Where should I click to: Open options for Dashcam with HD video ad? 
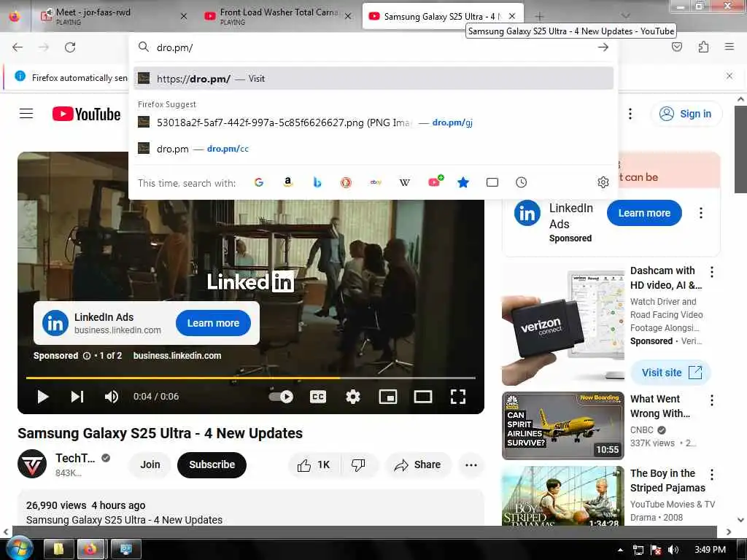712,272
